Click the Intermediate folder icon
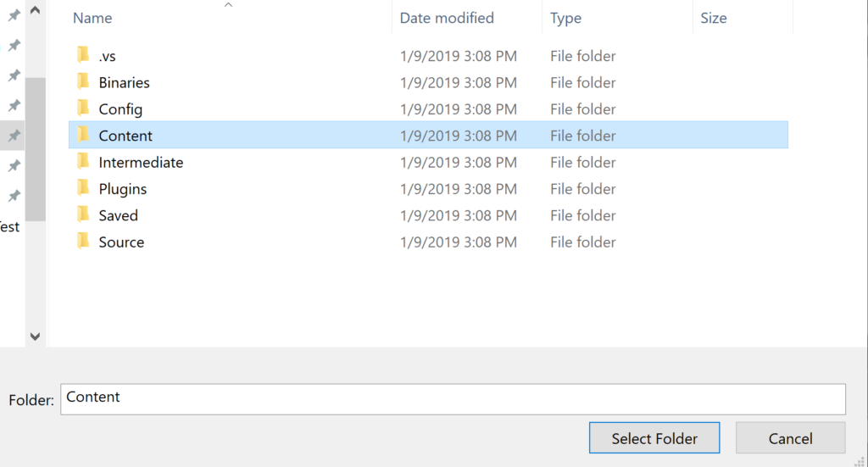Image resolution: width=868 pixels, height=467 pixels. (83, 162)
